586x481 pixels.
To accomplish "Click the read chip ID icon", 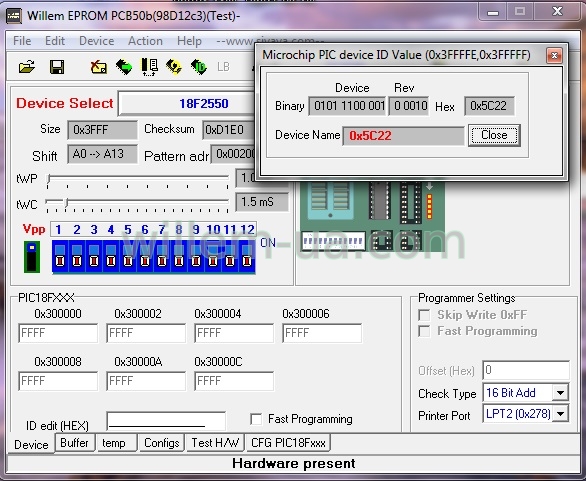I will (x=199, y=67).
